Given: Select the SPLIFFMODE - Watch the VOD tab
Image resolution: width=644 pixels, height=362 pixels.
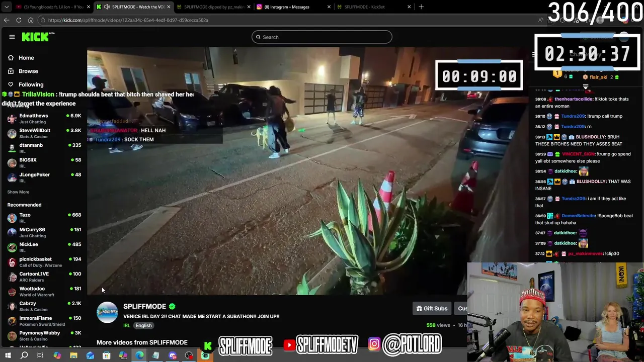Looking at the screenshot, I should pyautogui.click(x=133, y=7).
